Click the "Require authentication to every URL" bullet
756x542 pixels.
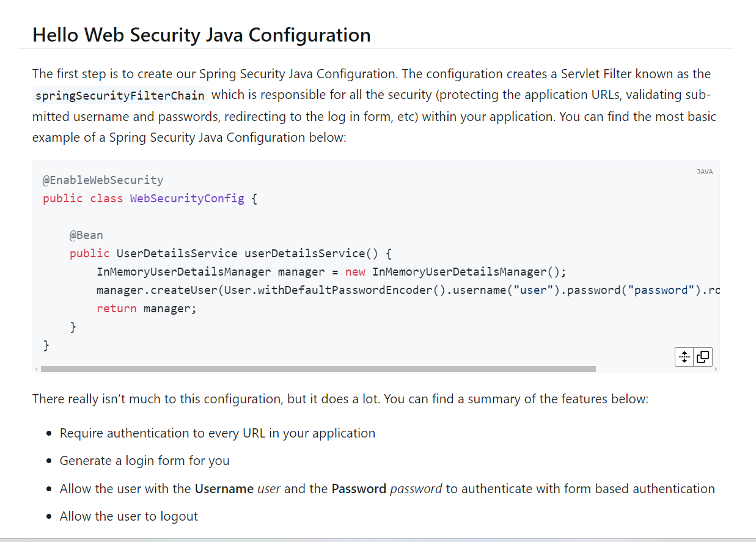217,433
